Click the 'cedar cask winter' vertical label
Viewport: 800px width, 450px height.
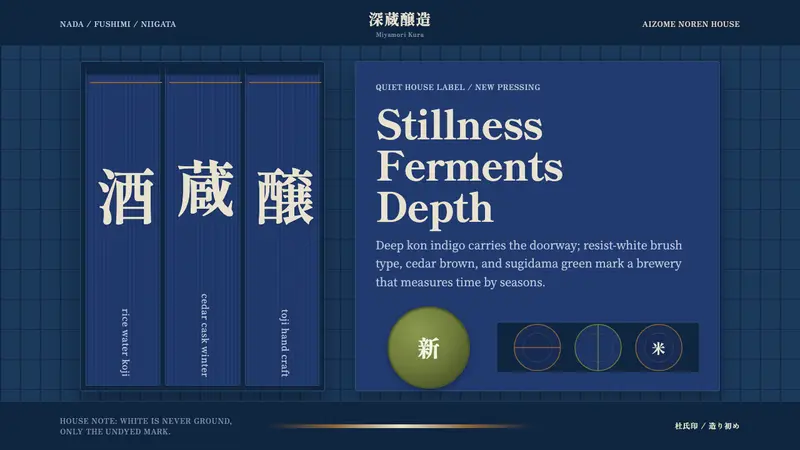point(205,335)
